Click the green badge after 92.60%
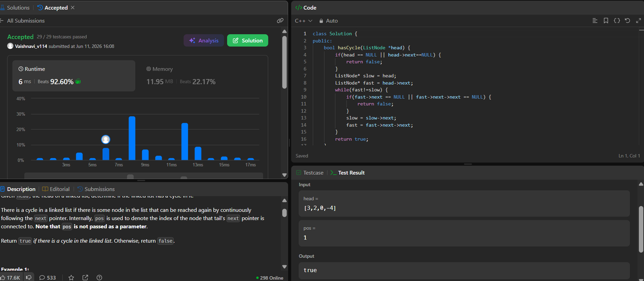The image size is (644, 281). (78, 82)
